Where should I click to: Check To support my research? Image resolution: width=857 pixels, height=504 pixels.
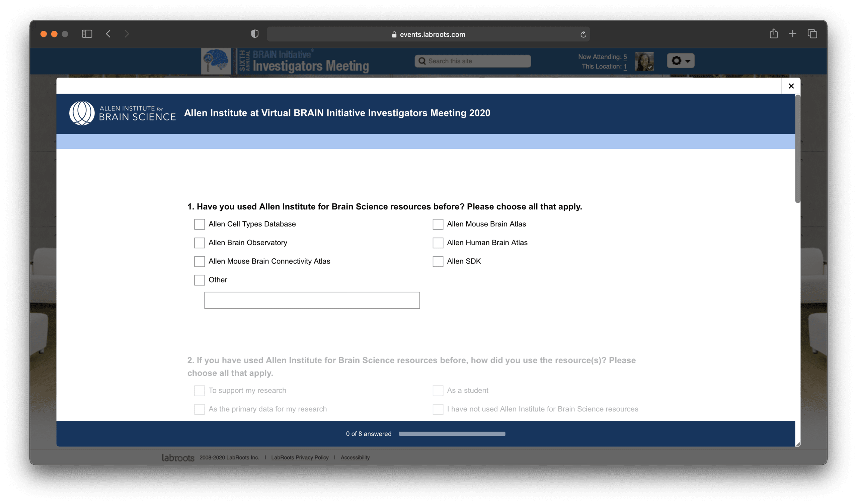pos(199,391)
